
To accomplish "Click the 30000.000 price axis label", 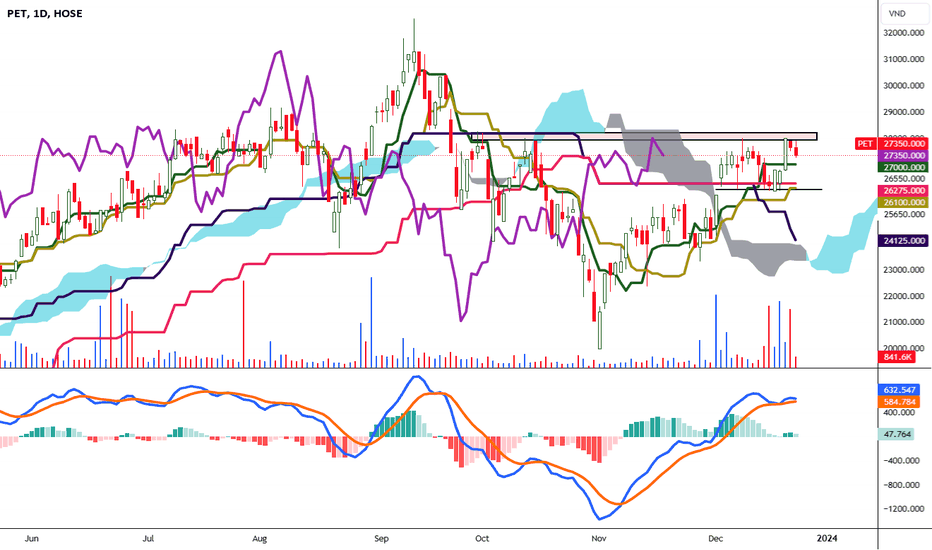I will (x=903, y=86).
